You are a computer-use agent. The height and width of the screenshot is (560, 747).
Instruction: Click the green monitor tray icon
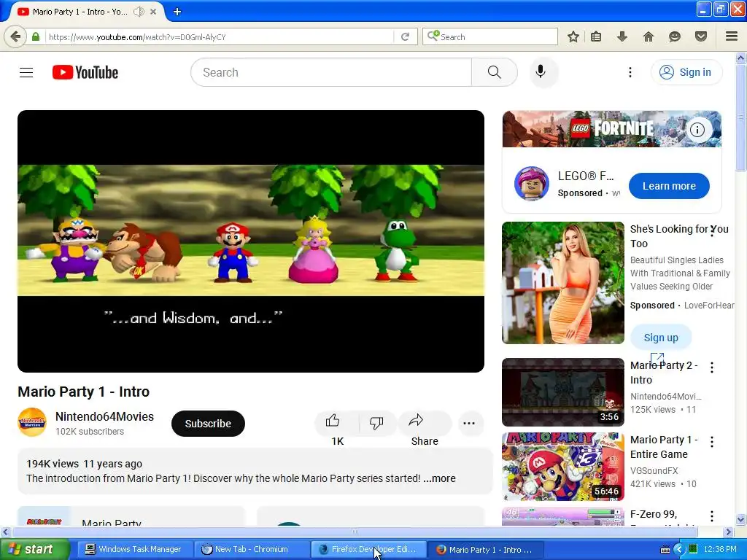[x=693, y=549]
